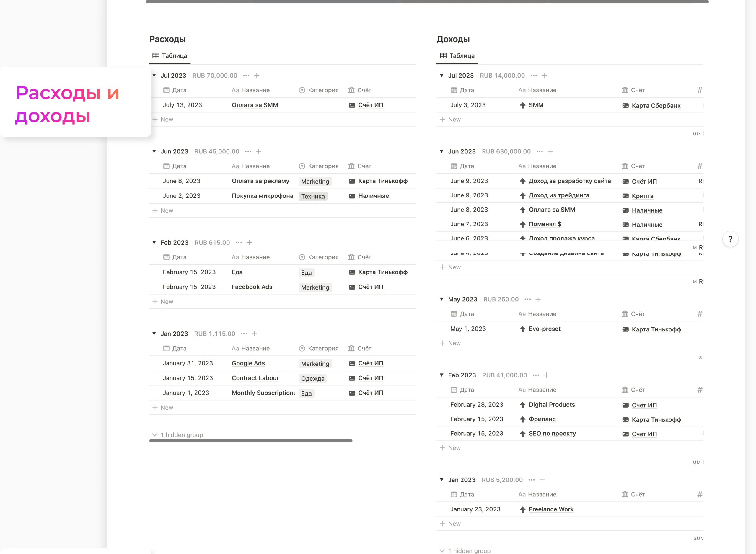Viewport: 756px width, 554px height.
Task: Open the Google Ads expense entry
Action: 248,363
